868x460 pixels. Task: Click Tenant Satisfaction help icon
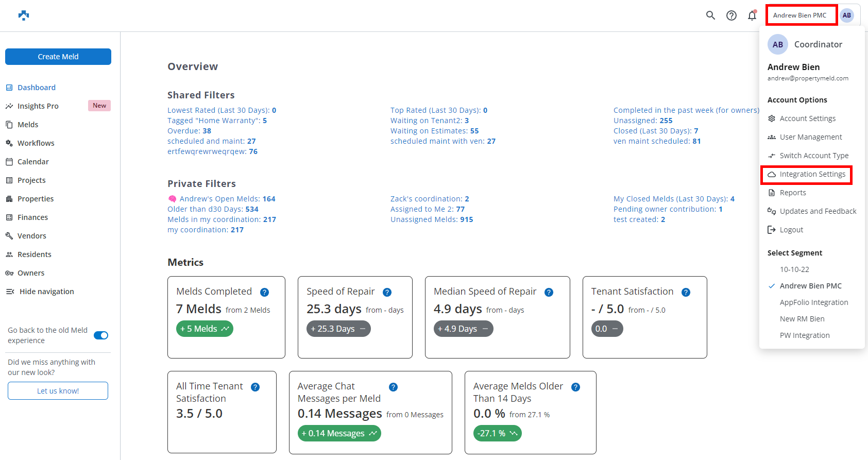click(x=686, y=292)
